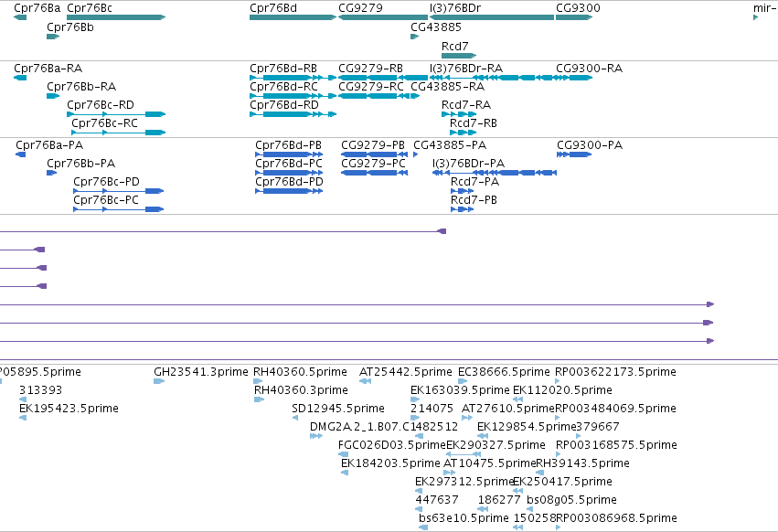Viewport: 778px width, 532px height.
Task: Click the Cpr76Bd-RD transcript
Action: (293, 114)
